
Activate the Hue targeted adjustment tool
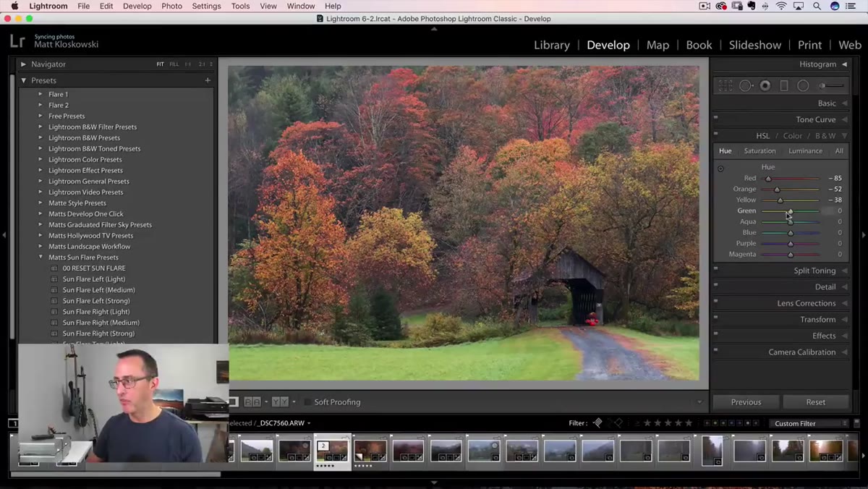click(x=720, y=169)
